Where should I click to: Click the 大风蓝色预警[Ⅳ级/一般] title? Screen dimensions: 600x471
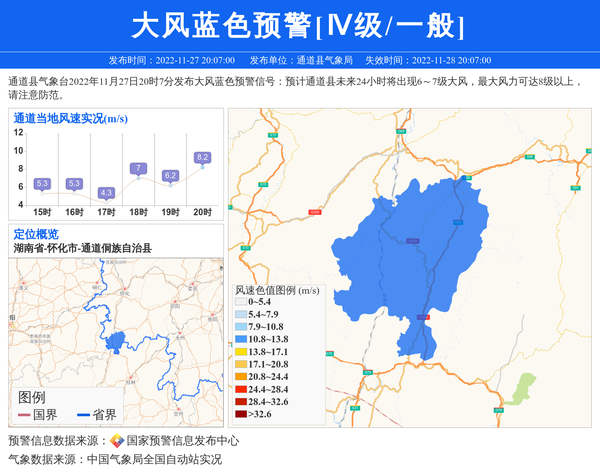(298, 25)
